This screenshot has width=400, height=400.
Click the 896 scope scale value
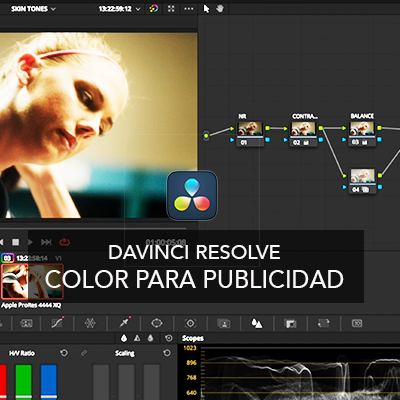191,363
